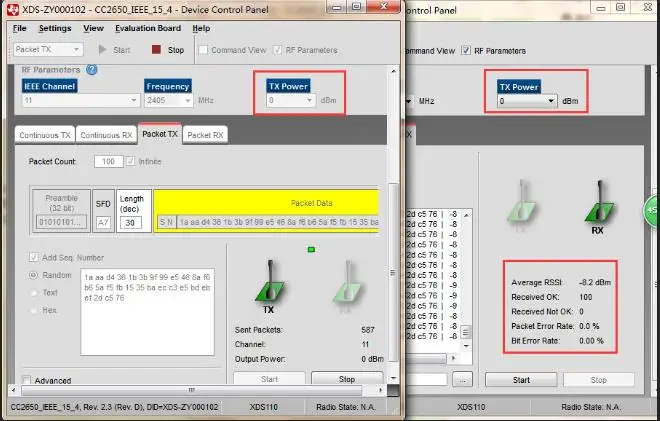Click bottom Stop button in left window

tap(347, 378)
